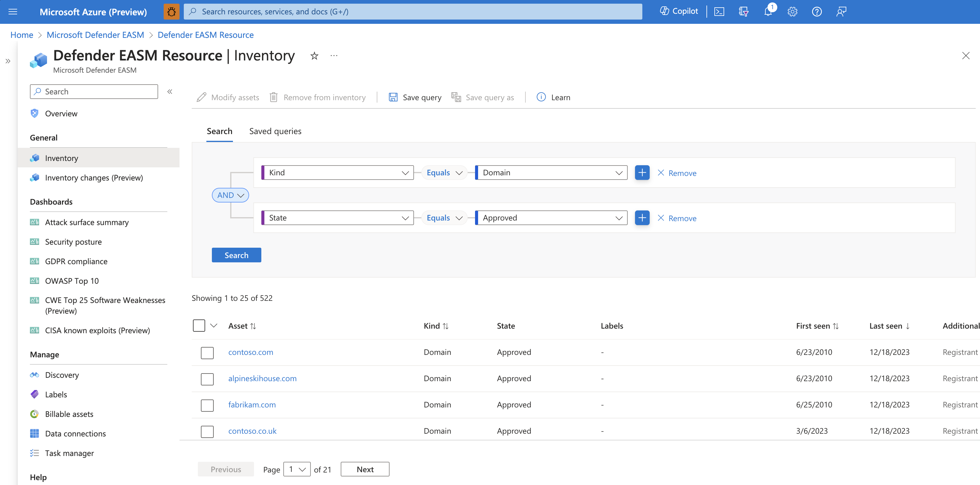The height and width of the screenshot is (485, 980).
Task: Switch to the Saved queries tab
Action: tap(276, 131)
